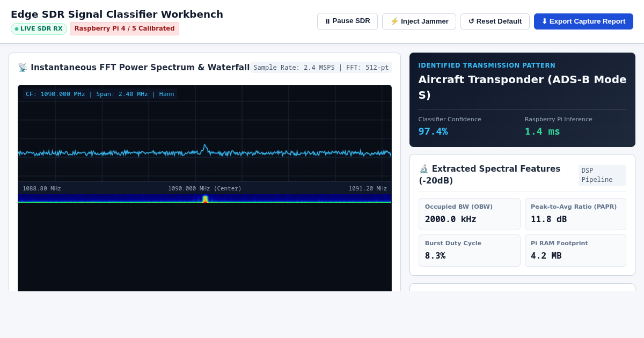Viewport: 644px width, 338px height.
Task: Click the Sample Rate 2.4 MSPS label
Action: pyautogui.click(x=321, y=68)
